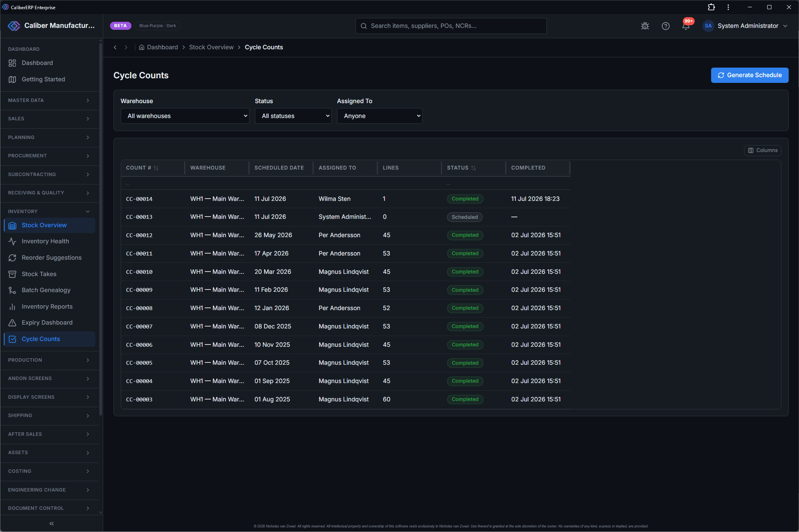Click Completed badge in CC-00012 row
Screen dimensions: 799x532
(465, 235)
